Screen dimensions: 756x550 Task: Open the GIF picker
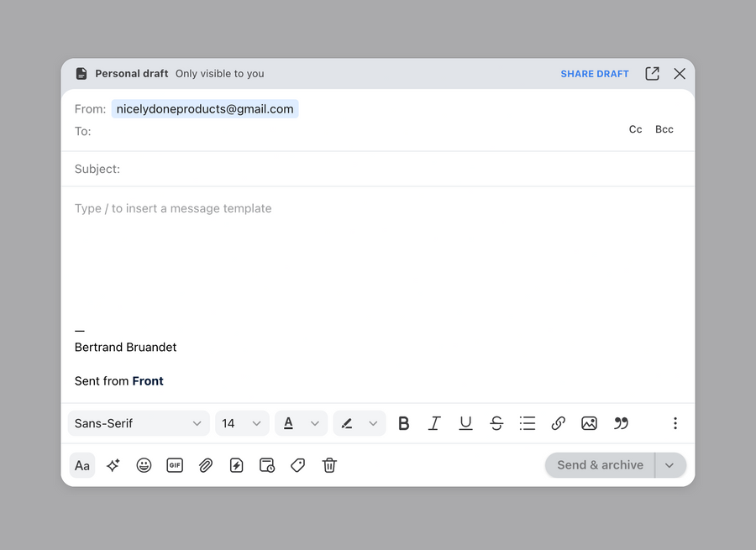(x=175, y=465)
